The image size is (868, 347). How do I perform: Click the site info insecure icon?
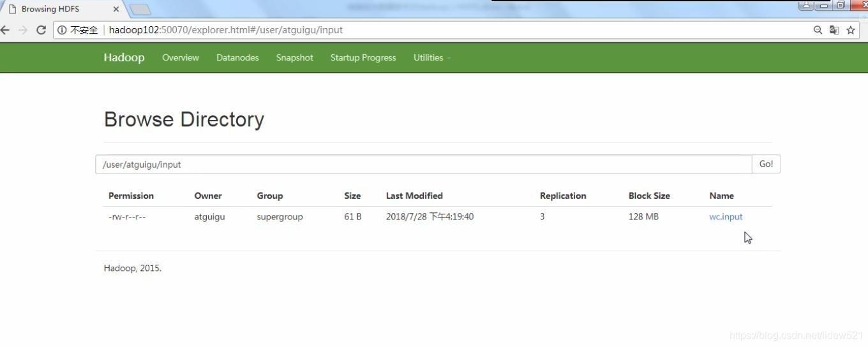pyautogui.click(x=63, y=30)
